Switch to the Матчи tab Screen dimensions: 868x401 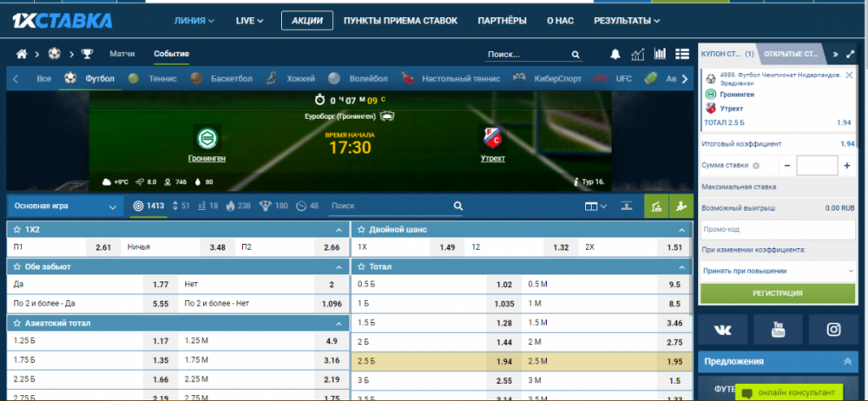point(122,54)
